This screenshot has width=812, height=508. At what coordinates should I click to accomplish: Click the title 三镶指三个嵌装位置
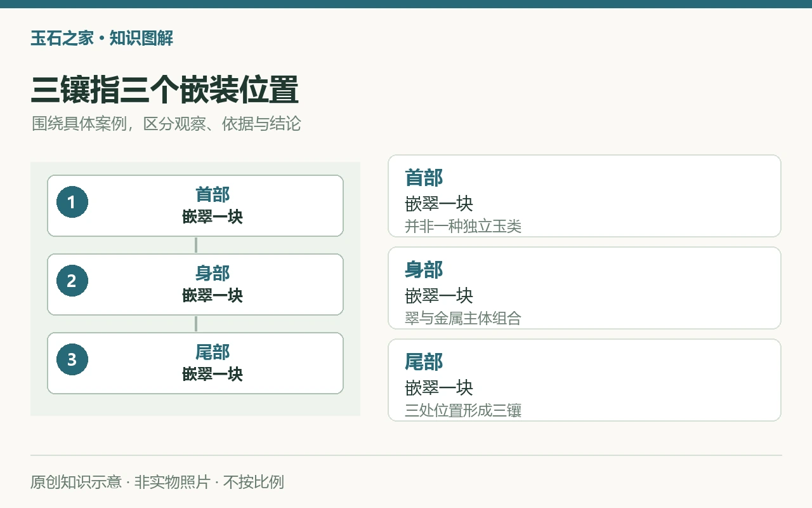tap(164, 90)
